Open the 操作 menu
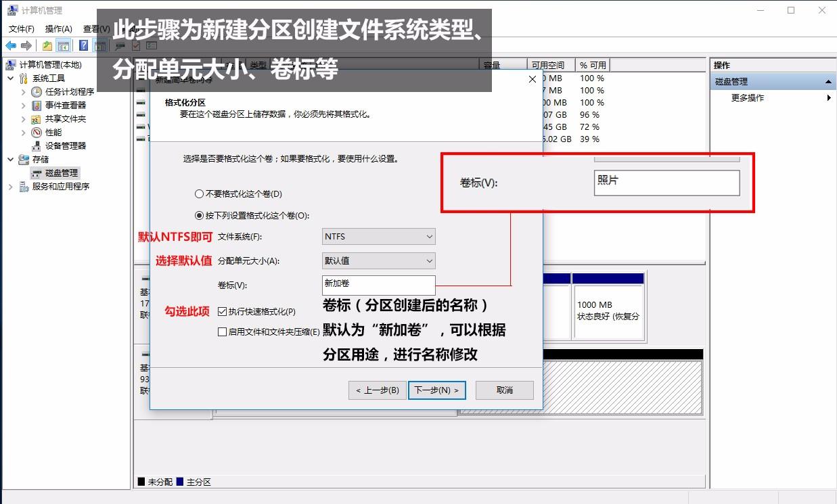This screenshot has width=837, height=504. pos(57,29)
